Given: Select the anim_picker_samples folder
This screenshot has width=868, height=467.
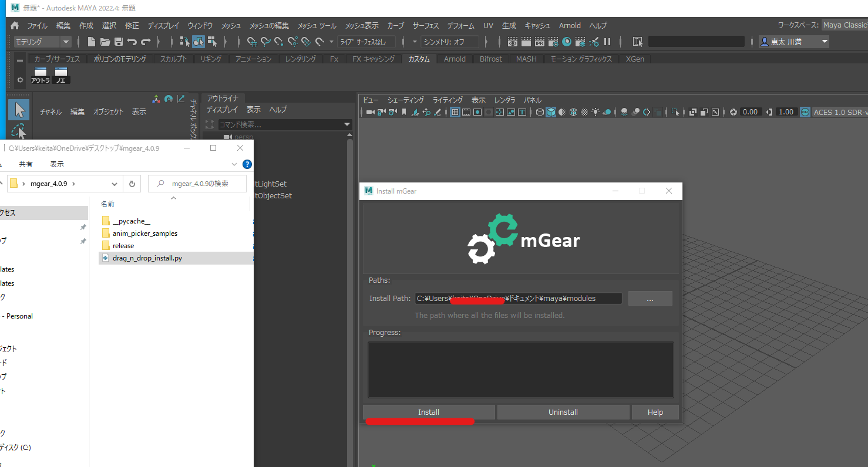Looking at the screenshot, I should pyautogui.click(x=145, y=233).
